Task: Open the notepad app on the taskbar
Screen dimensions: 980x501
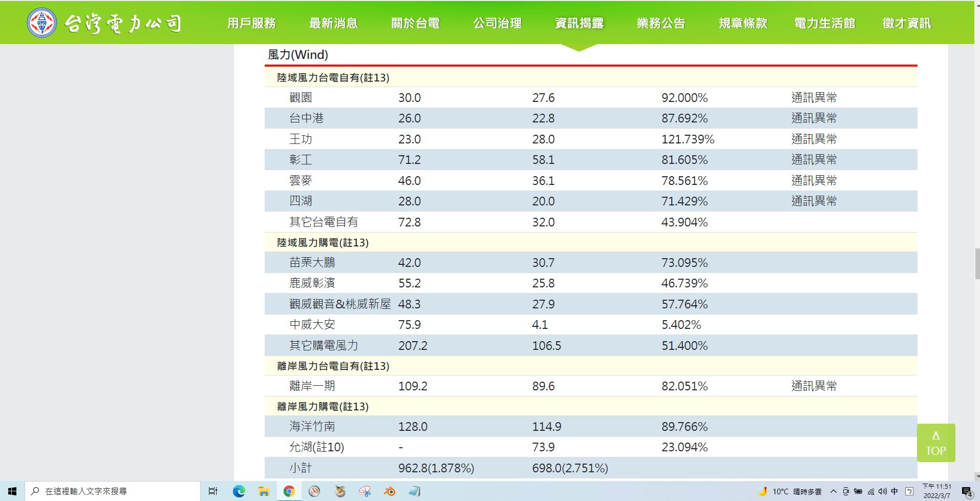Action: 415,491
